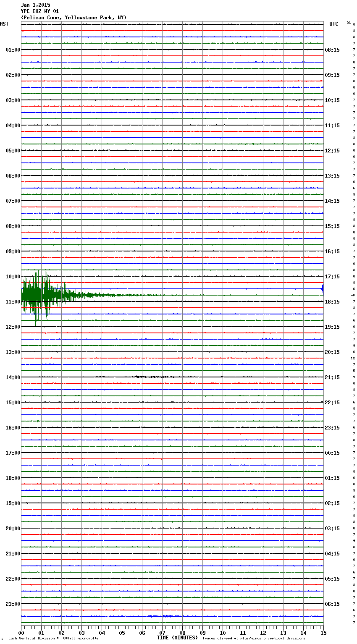This screenshot has height=644, width=357.
Task: Click the small black event on the 14:00 trace
Action: pos(153,377)
